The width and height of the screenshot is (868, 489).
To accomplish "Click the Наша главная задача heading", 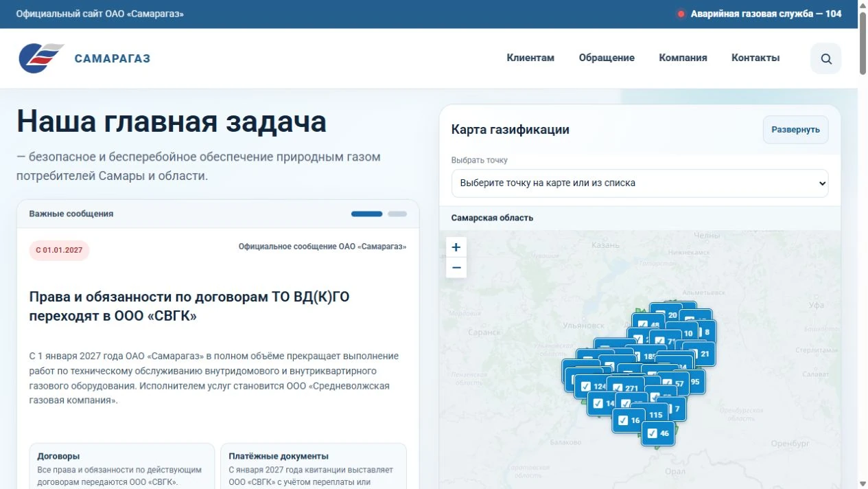I will pyautogui.click(x=172, y=122).
